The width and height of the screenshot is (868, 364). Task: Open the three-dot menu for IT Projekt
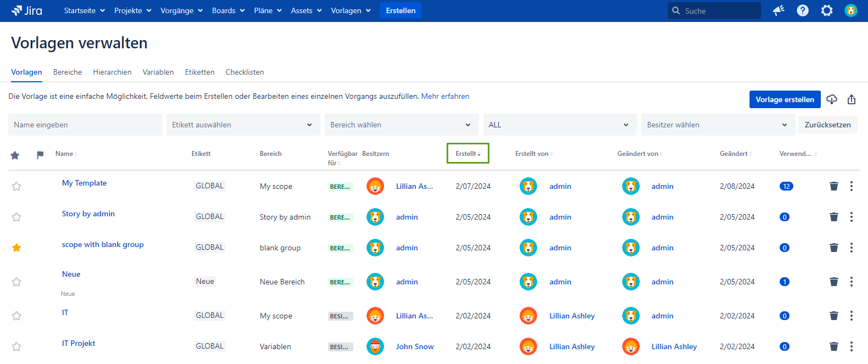[x=851, y=346]
